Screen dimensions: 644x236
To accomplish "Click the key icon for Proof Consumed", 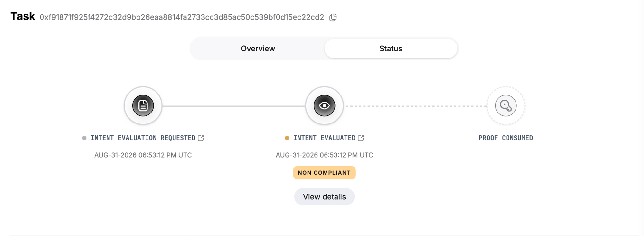I will pos(506,105).
